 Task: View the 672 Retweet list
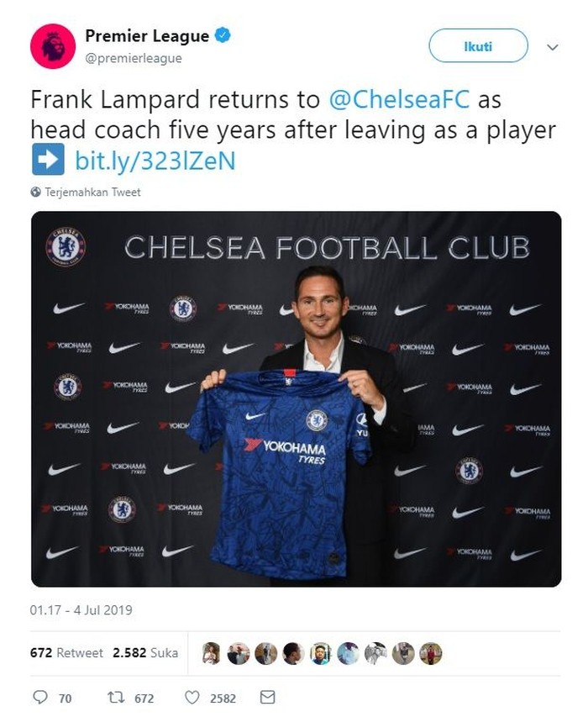[x=67, y=652]
